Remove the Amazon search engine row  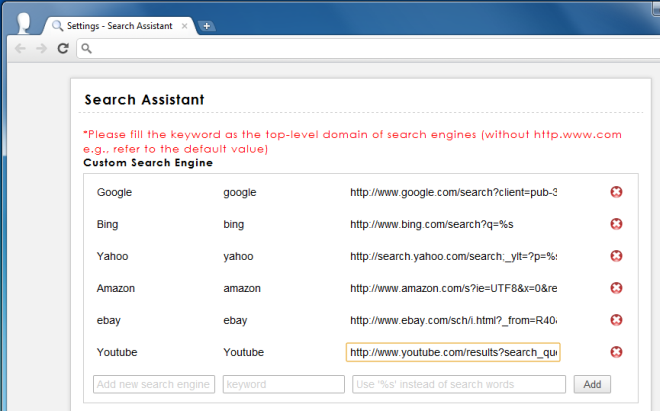coord(616,288)
